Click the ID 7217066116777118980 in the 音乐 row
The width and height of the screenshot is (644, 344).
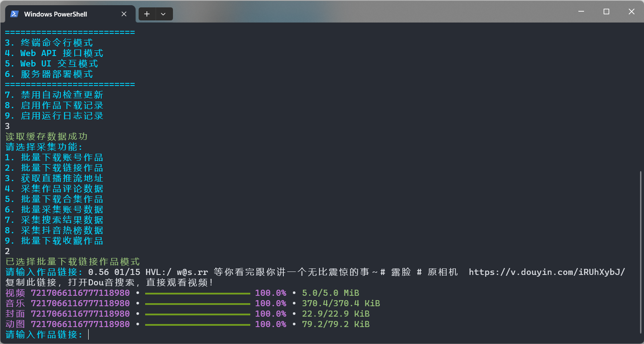pyautogui.click(x=80, y=304)
